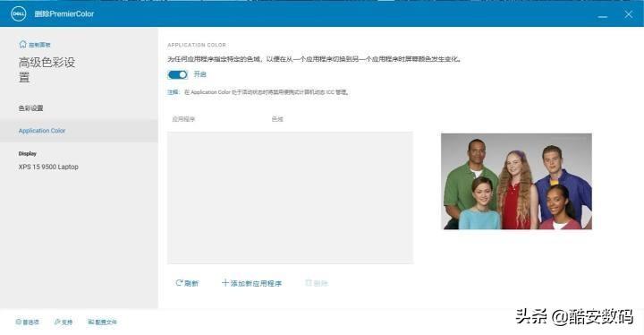
Task: Go to control panel home icon
Action: [x=22, y=44]
